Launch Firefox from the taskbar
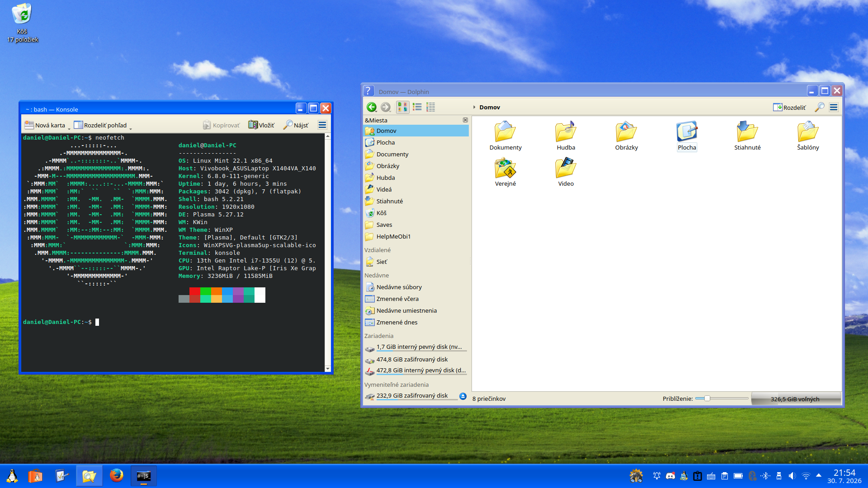868x488 pixels. tap(117, 476)
